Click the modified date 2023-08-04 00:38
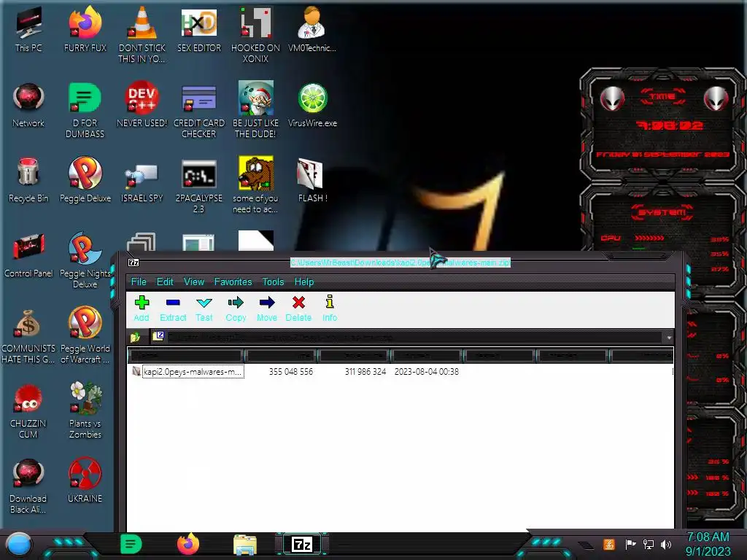 [426, 371]
